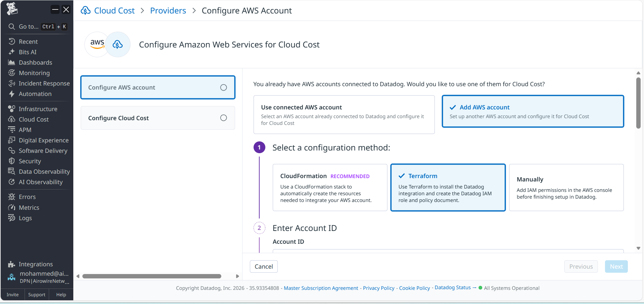
Task: Click the Security shield icon
Action: (x=12, y=161)
